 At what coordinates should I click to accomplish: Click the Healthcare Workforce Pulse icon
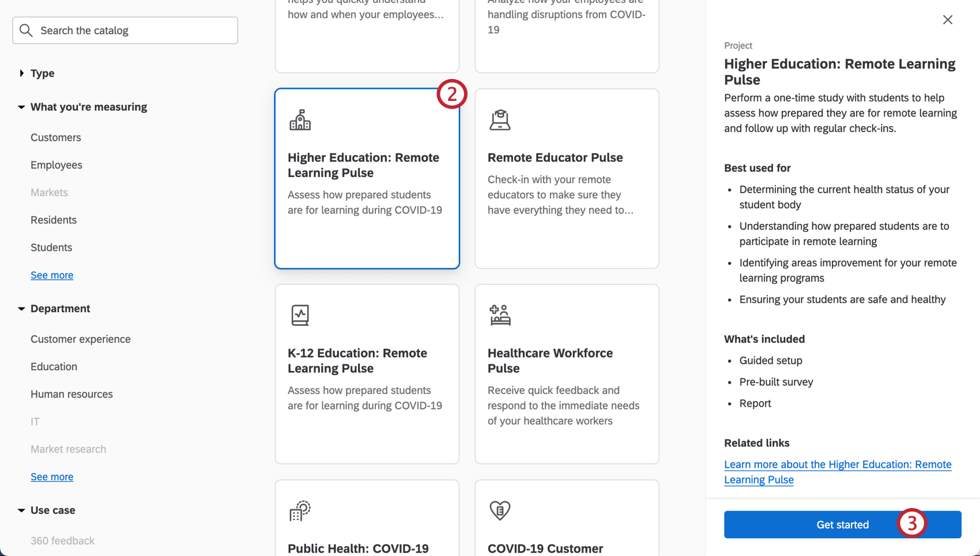click(500, 315)
